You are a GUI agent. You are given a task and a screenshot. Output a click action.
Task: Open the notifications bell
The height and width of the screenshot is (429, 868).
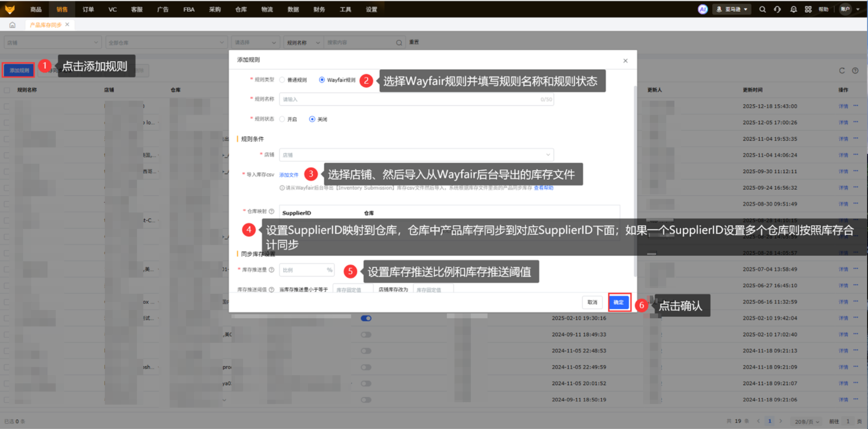point(793,9)
